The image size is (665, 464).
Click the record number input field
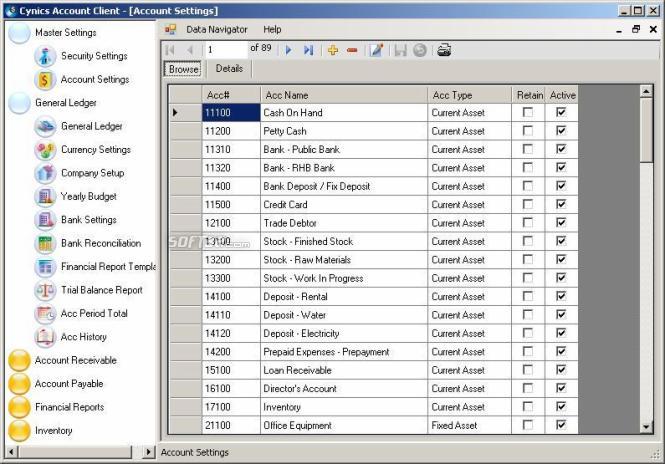coord(226,50)
